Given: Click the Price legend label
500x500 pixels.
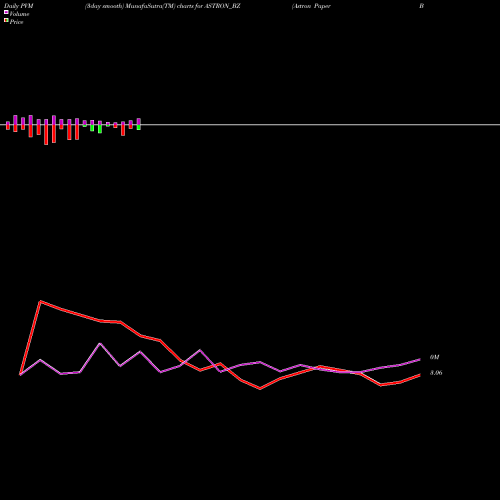Looking at the screenshot, I should coord(16,22).
